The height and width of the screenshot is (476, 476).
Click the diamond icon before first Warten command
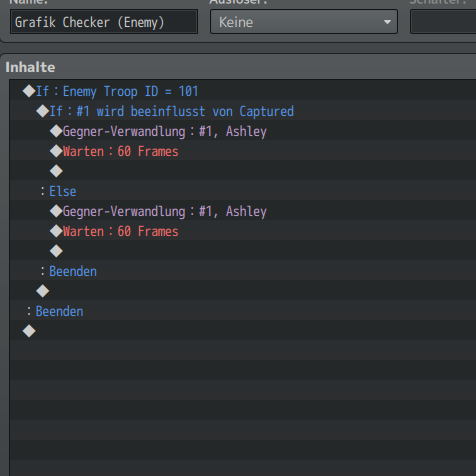pos(56,151)
